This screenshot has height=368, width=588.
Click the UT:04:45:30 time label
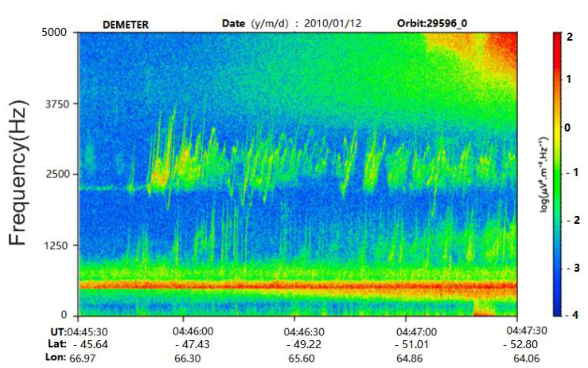[79, 332]
